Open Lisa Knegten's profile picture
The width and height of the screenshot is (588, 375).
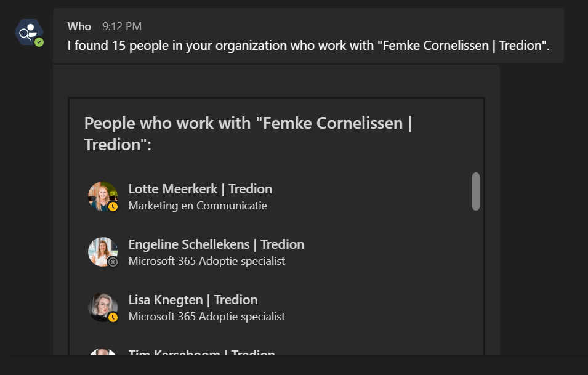(x=102, y=307)
